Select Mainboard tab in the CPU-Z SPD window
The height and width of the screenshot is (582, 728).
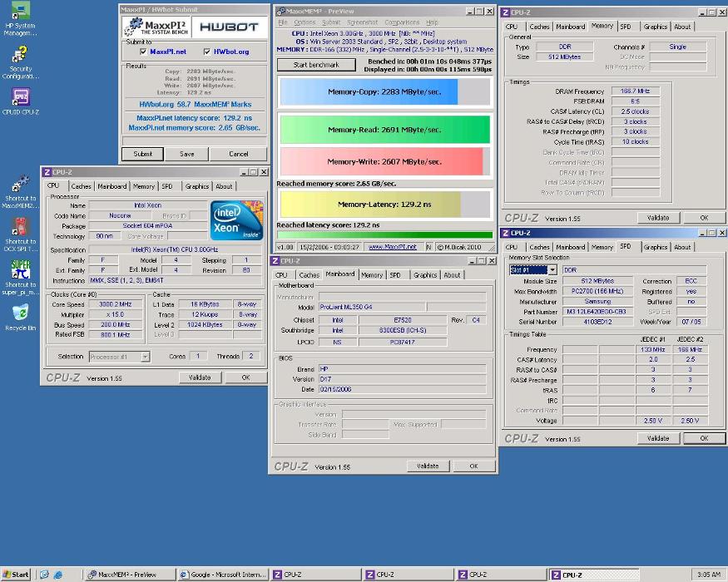tap(571, 248)
